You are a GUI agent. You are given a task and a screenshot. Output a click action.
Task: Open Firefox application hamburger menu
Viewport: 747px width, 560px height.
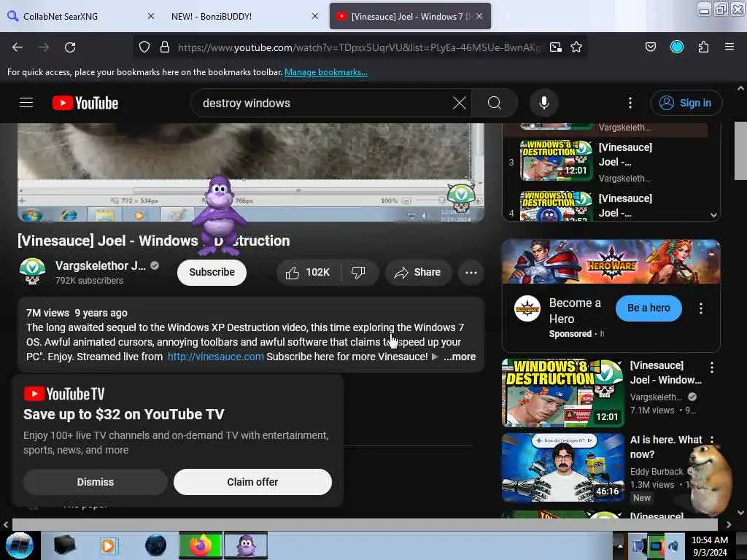click(729, 47)
